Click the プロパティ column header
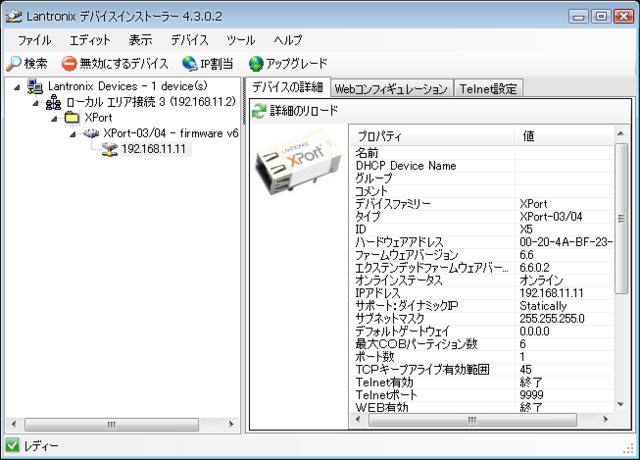The width and height of the screenshot is (640, 460). [432, 136]
